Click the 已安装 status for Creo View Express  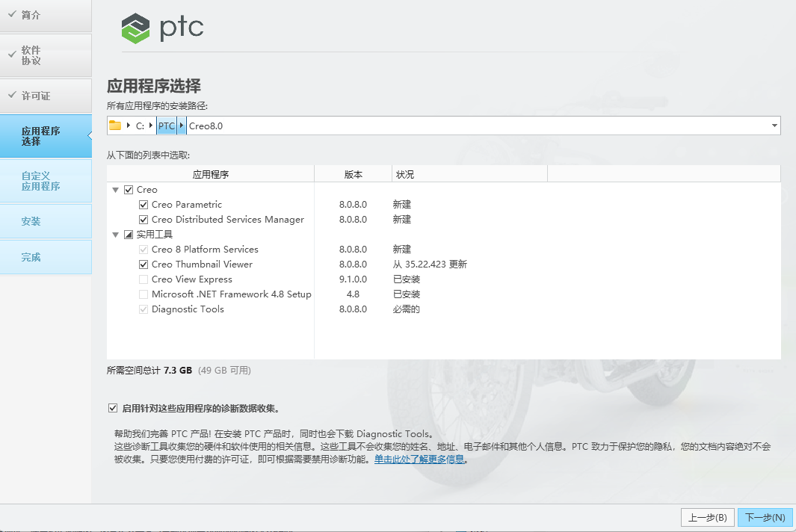click(x=406, y=279)
